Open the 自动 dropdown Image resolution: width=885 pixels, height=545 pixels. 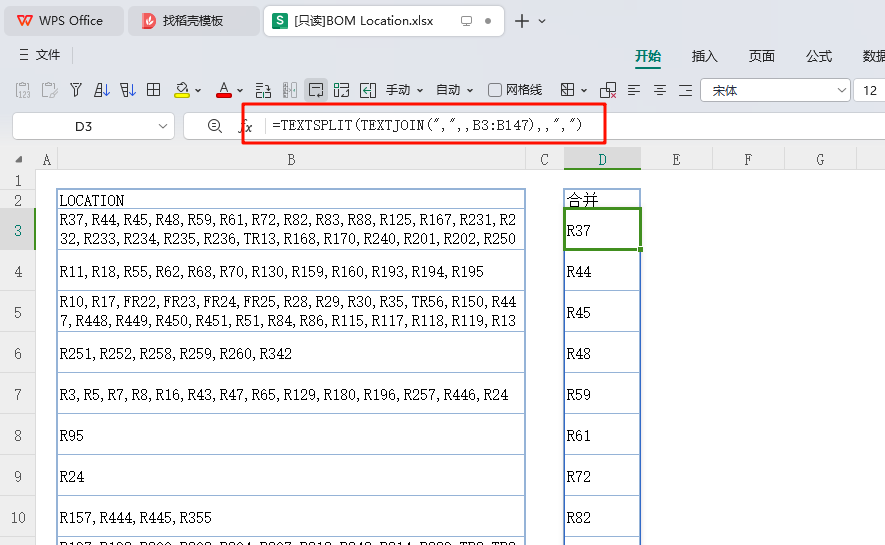pos(454,90)
